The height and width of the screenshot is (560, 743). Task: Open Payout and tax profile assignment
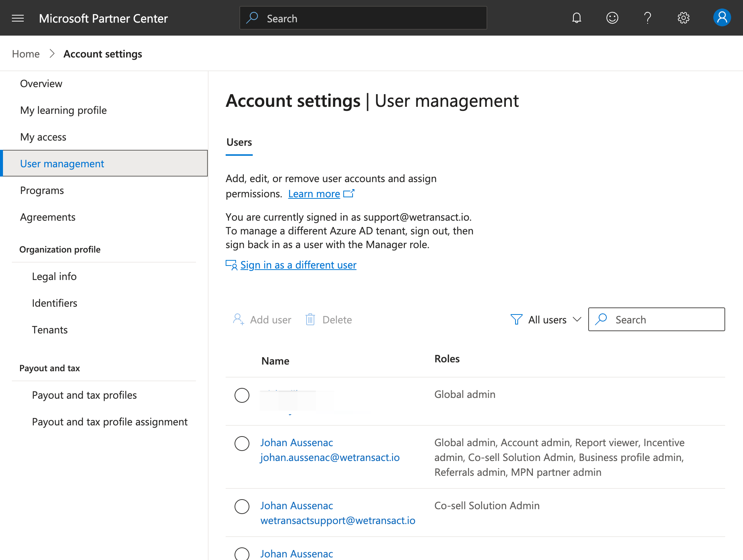click(x=110, y=422)
